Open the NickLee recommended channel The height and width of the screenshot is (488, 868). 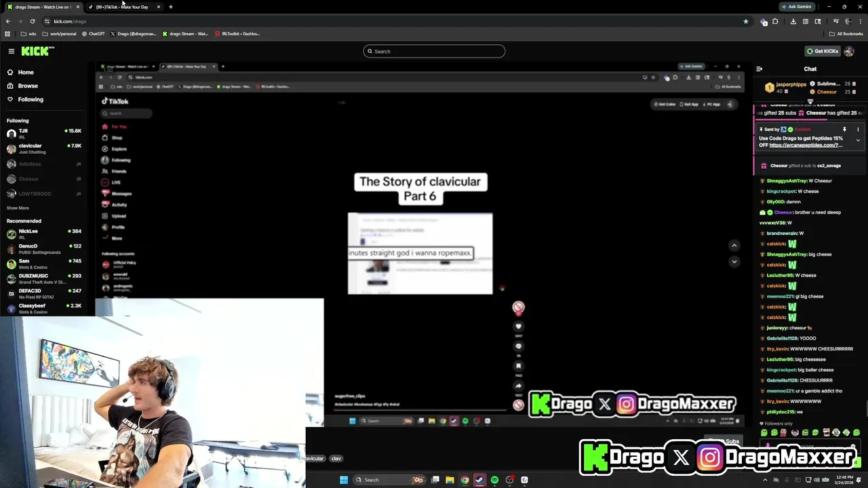pyautogui.click(x=43, y=234)
